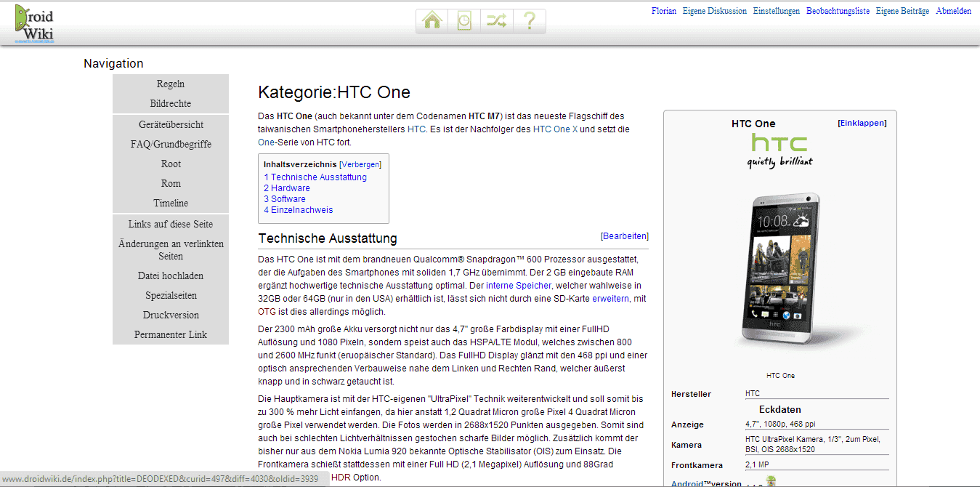The height and width of the screenshot is (487, 980).
Task: Open the HTC quietly brilliant logo image
Action: pos(780,150)
